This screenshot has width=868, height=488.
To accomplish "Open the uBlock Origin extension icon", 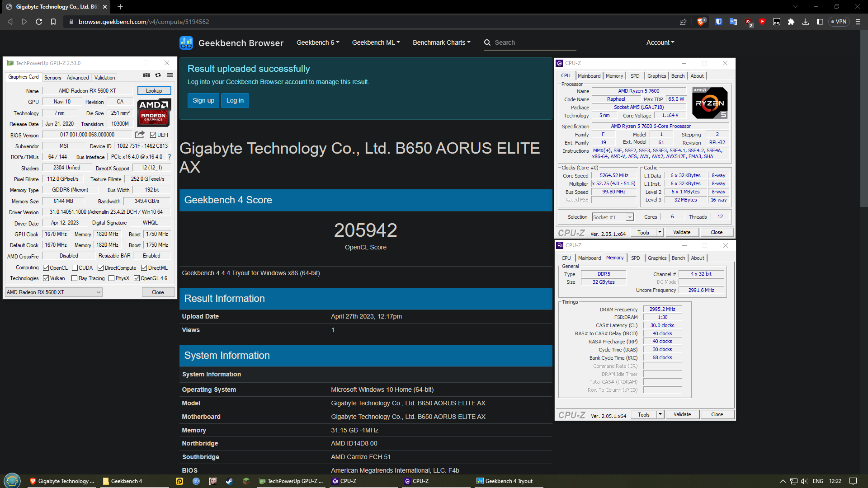I will [748, 22].
